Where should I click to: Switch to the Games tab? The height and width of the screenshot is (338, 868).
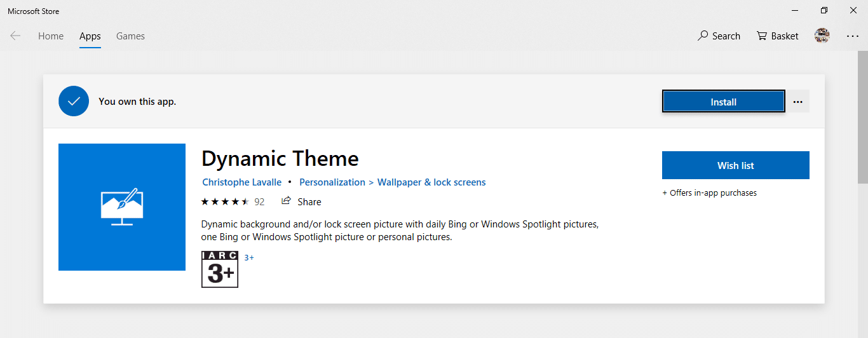coord(130,36)
